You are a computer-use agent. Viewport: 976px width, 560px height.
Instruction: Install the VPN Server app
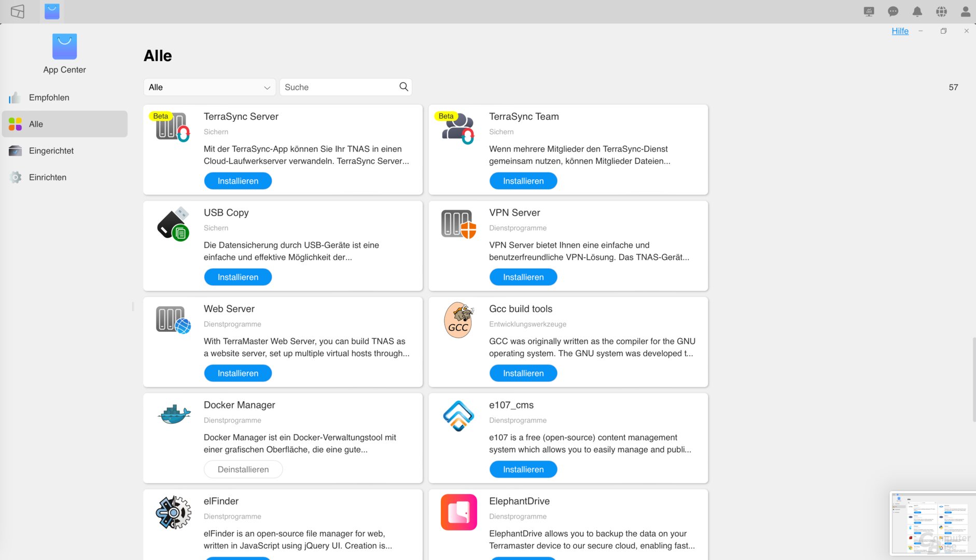pyautogui.click(x=523, y=277)
